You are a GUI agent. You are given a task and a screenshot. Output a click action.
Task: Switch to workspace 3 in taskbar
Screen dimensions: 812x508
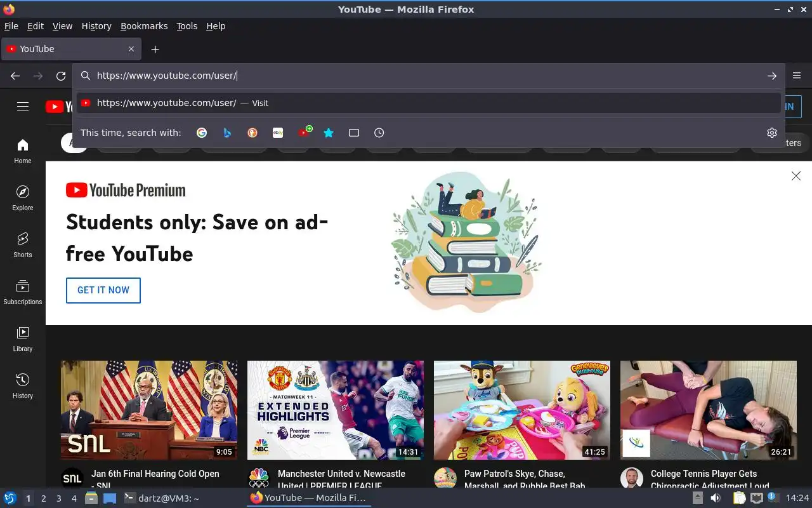click(59, 498)
